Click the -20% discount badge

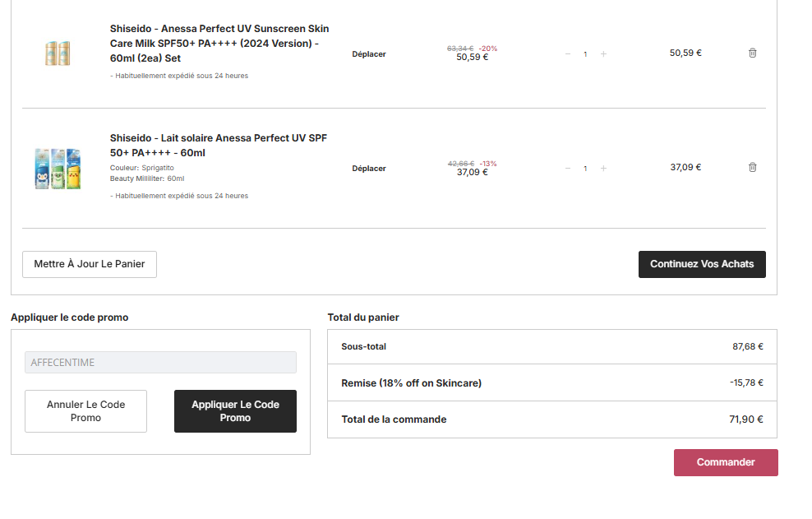488,49
